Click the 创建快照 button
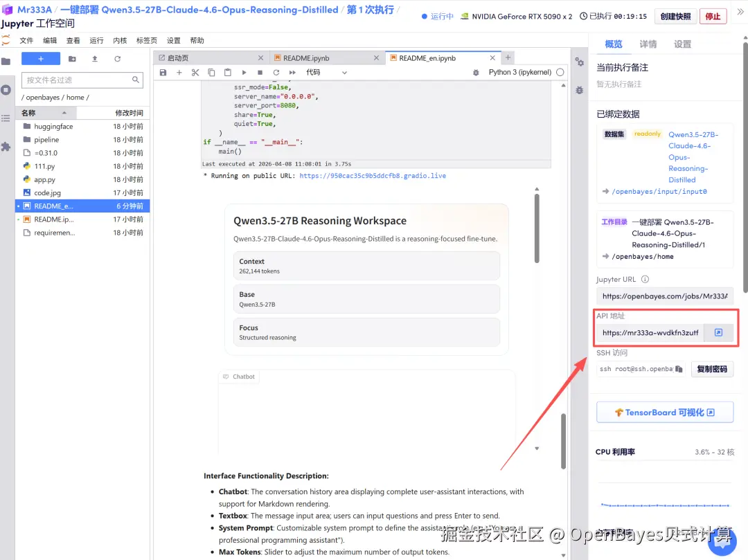 point(675,16)
